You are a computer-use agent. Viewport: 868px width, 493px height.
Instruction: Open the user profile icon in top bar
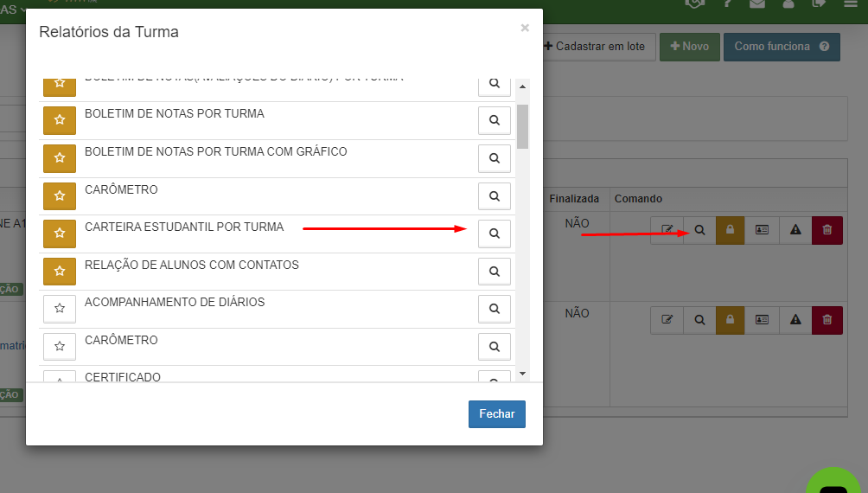click(x=788, y=3)
